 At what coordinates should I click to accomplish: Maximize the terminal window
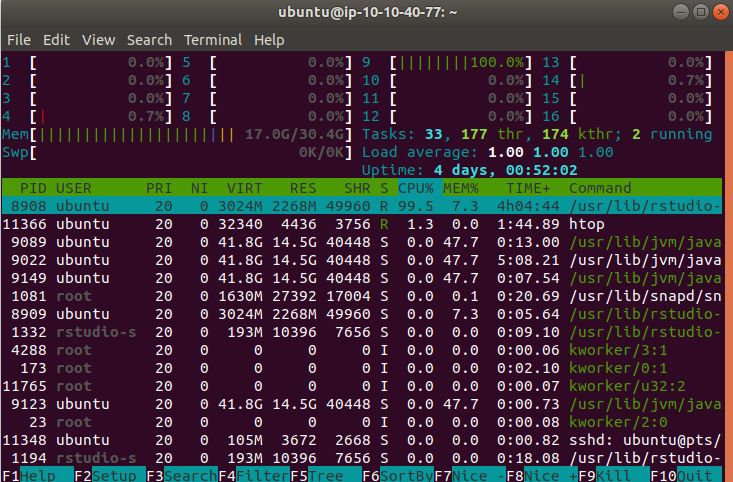pos(701,12)
